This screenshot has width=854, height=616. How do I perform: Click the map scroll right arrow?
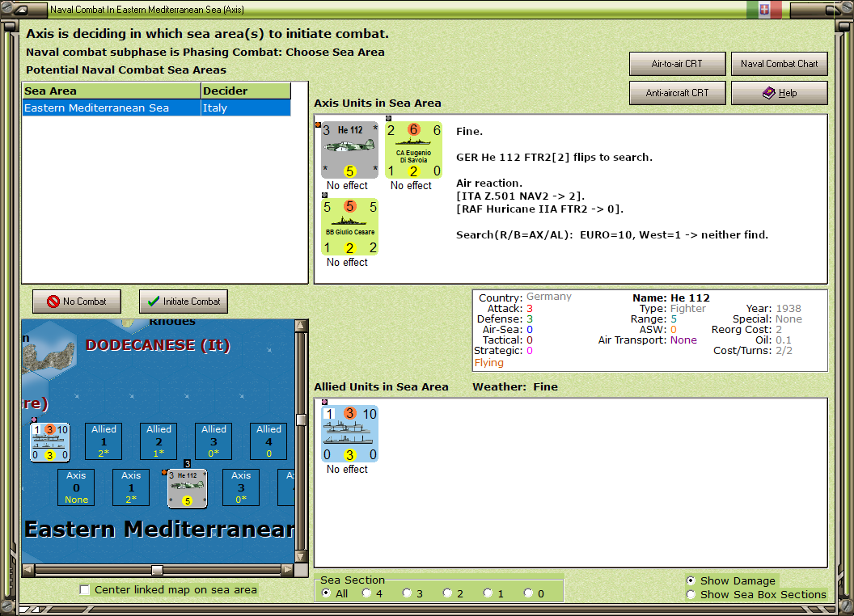click(x=288, y=570)
